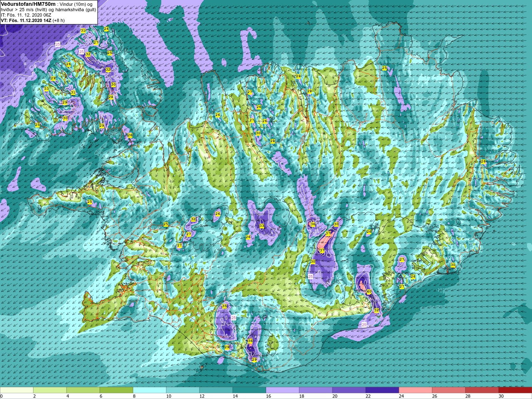Select the 26–28 m/s salmon legend swatch
The width and height of the screenshot is (532, 399).
(449, 390)
